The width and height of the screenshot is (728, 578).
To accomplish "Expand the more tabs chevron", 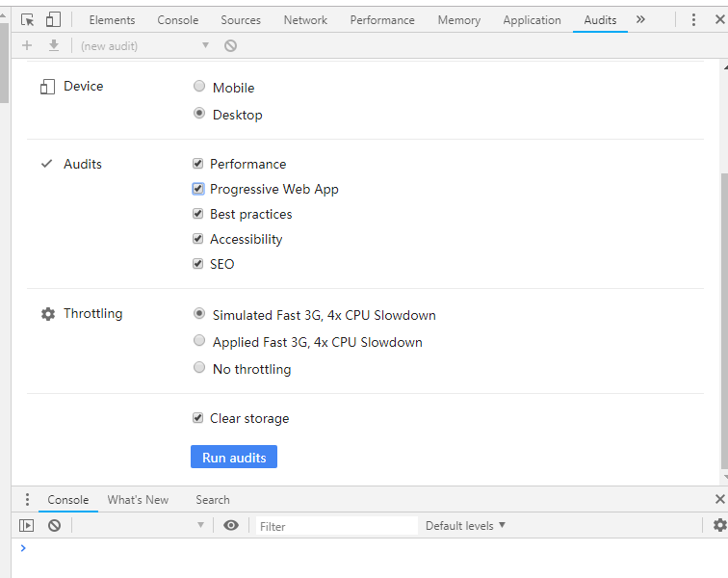I will (640, 19).
